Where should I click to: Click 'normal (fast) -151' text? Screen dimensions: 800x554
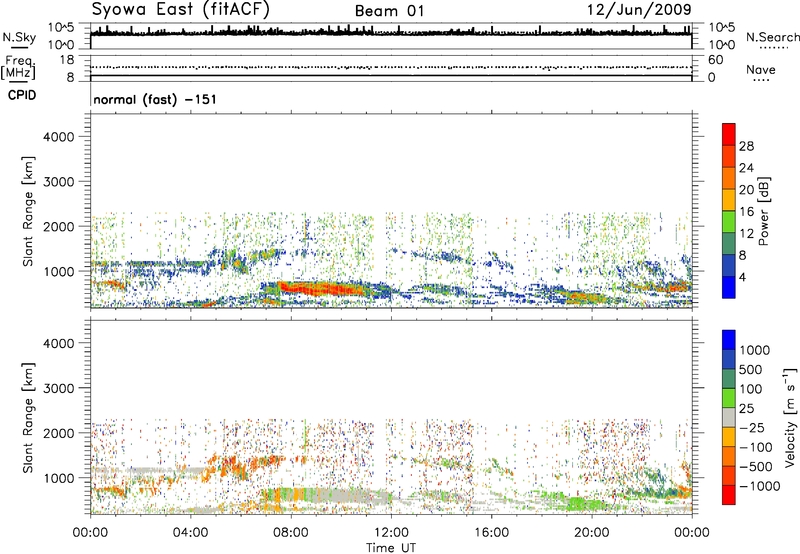point(155,99)
